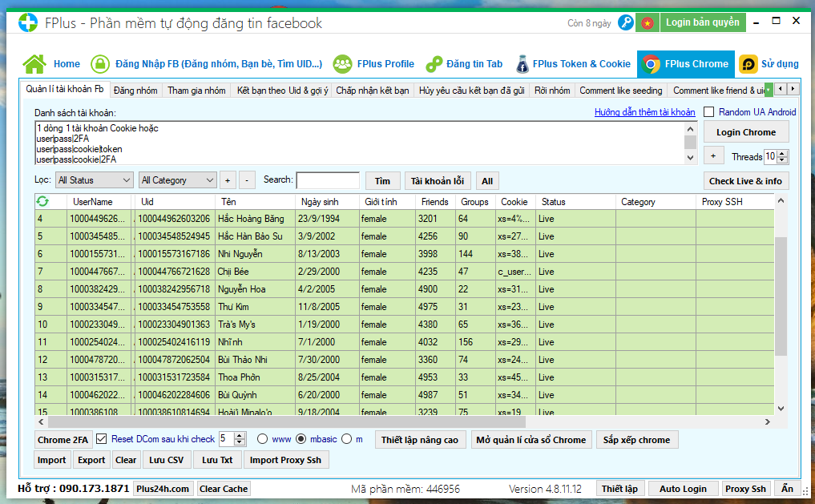
Task: Click the Check Live & info button
Action: tap(745, 181)
